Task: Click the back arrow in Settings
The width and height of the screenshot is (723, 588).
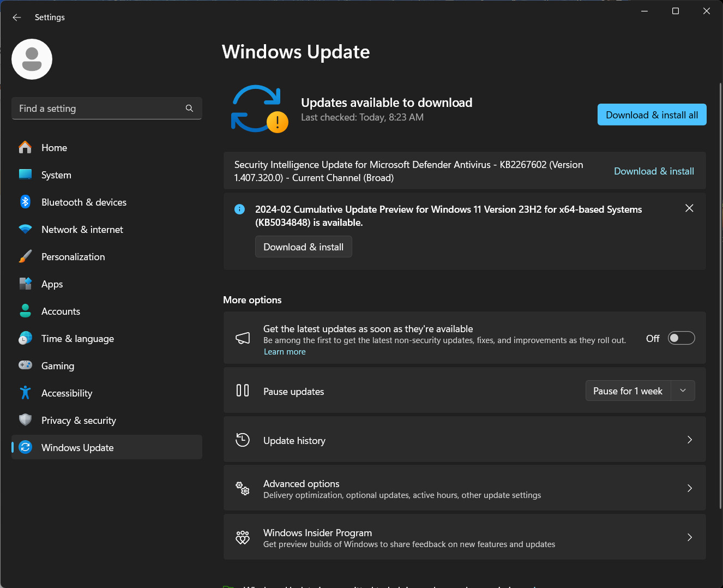Action: (x=16, y=17)
